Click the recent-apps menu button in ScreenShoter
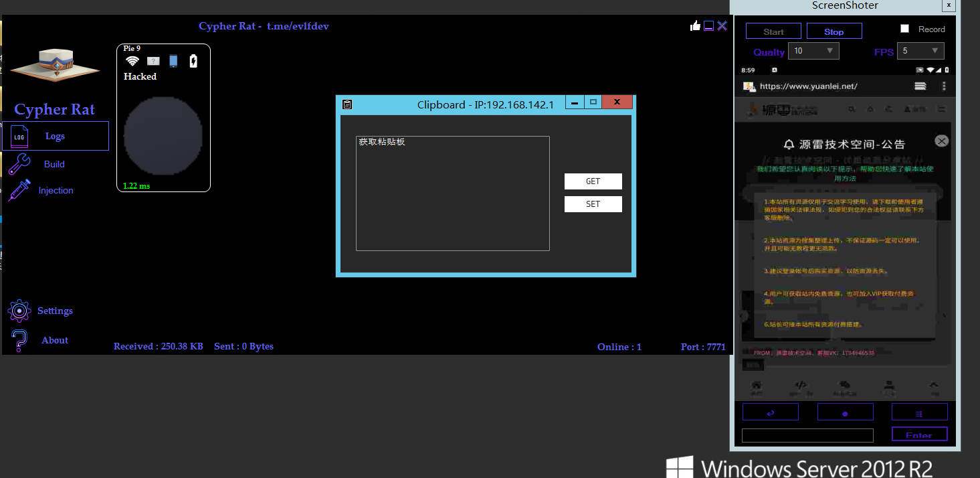980x478 pixels. click(920, 412)
